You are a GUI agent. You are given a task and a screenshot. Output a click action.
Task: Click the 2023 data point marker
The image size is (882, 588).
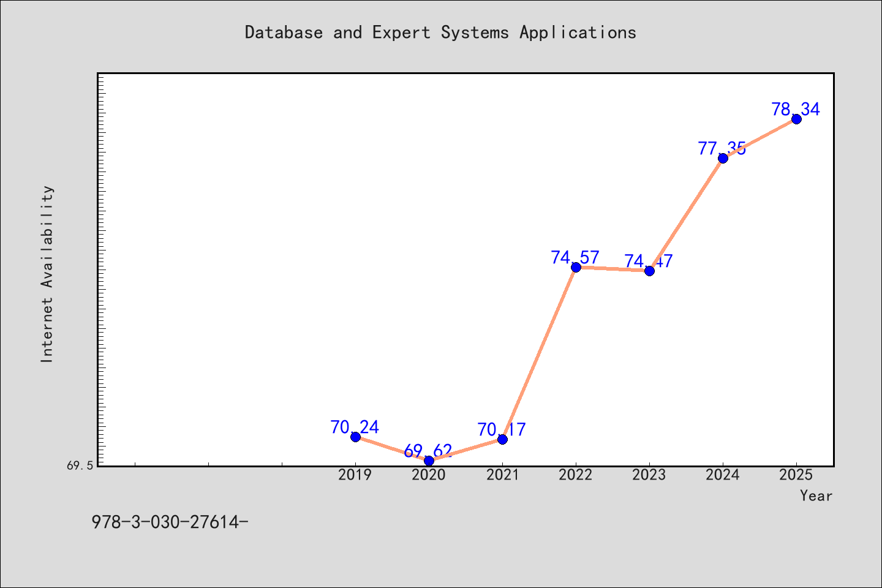pyautogui.click(x=649, y=271)
